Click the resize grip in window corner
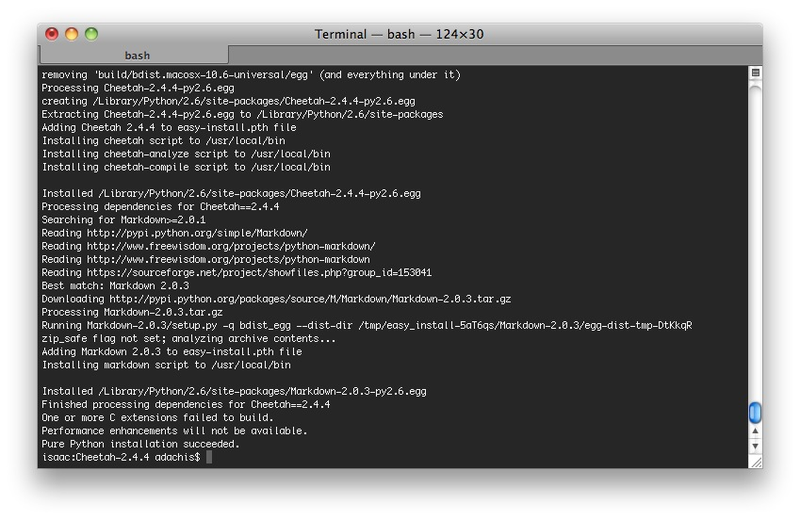This screenshot has height=520, width=800. [x=756, y=462]
